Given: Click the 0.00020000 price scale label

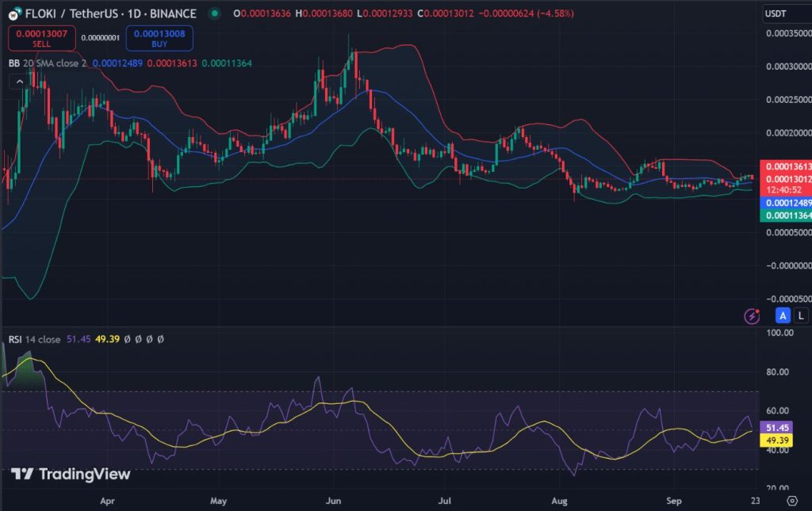Looking at the screenshot, I should 789,133.
